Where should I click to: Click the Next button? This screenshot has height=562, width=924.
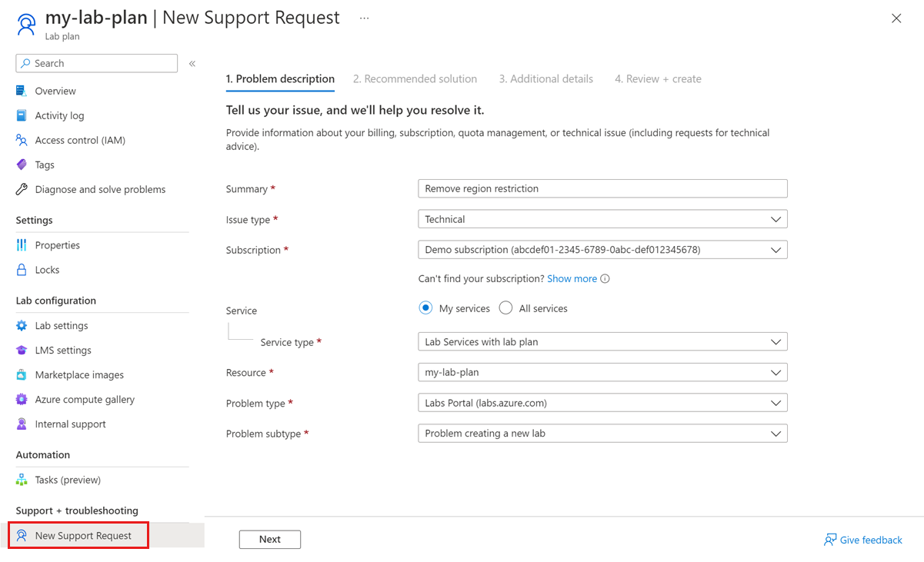coord(269,540)
